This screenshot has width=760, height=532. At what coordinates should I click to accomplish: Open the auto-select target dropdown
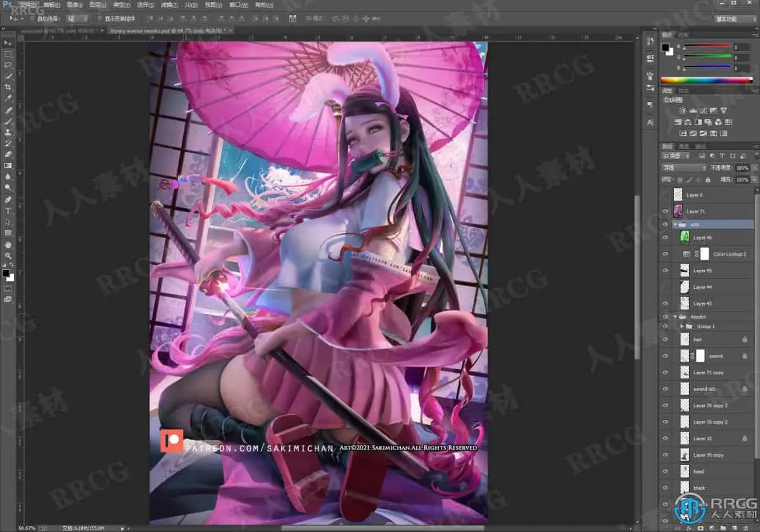[77, 19]
